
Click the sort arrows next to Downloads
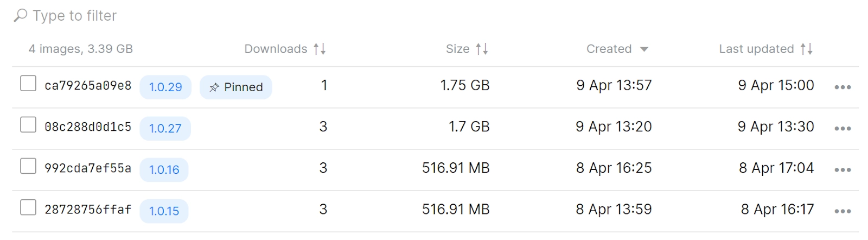coord(320,49)
